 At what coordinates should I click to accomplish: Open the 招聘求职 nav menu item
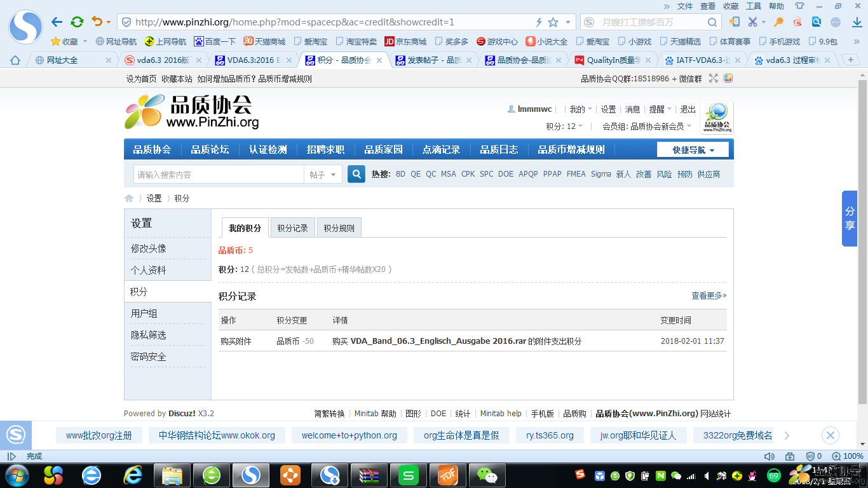325,150
